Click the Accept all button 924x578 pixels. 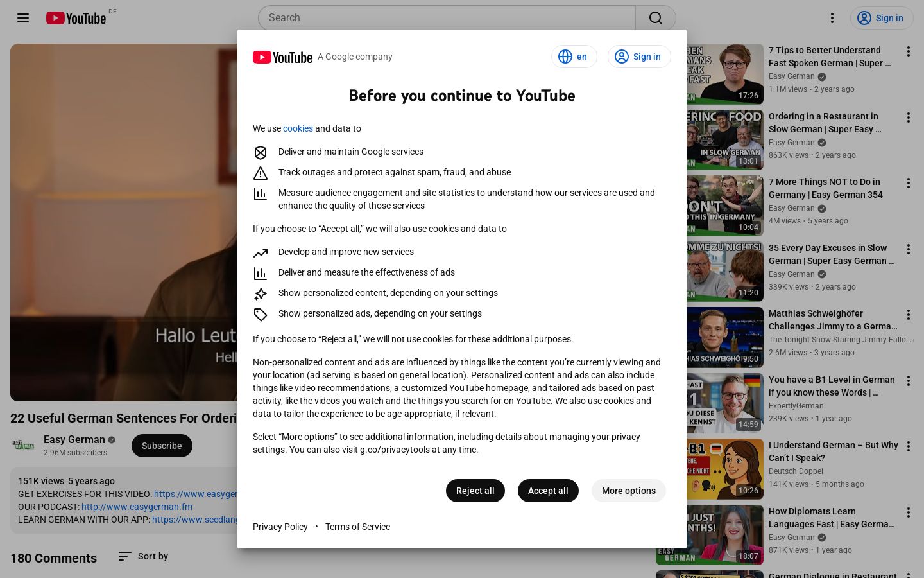click(548, 491)
